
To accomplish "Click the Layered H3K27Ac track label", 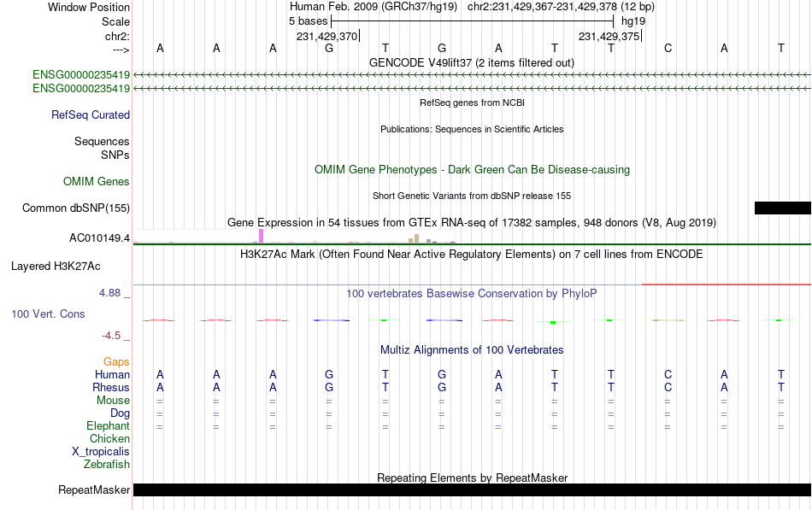I will pyautogui.click(x=56, y=267).
